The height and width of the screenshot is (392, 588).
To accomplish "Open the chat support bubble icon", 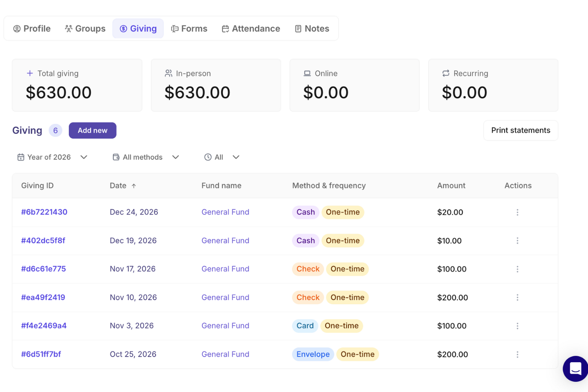I will [x=575, y=369].
